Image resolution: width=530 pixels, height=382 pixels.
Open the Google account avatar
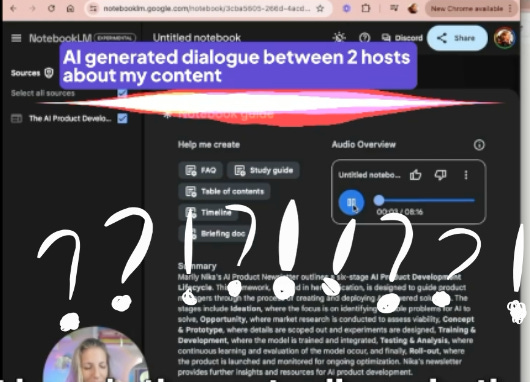505,38
